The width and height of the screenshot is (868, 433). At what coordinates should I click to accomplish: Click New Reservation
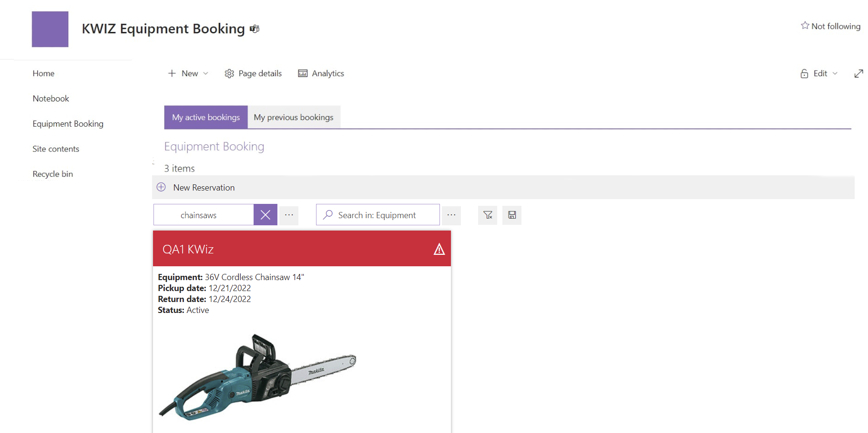point(204,187)
